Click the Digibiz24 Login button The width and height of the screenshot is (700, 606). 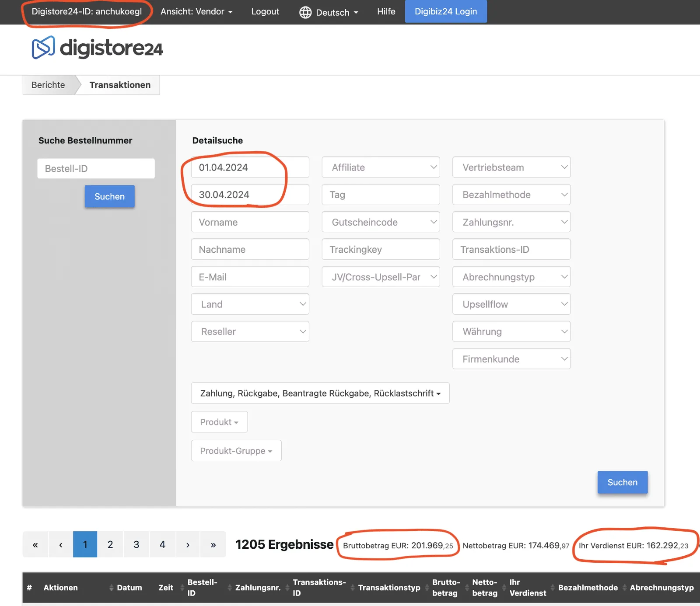coord(446,11)
